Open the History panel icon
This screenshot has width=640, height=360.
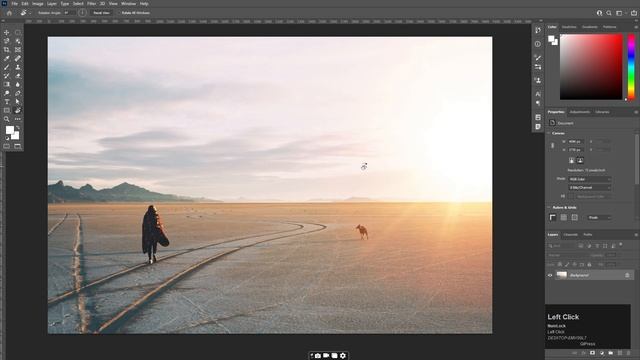(x=538, y=30)
